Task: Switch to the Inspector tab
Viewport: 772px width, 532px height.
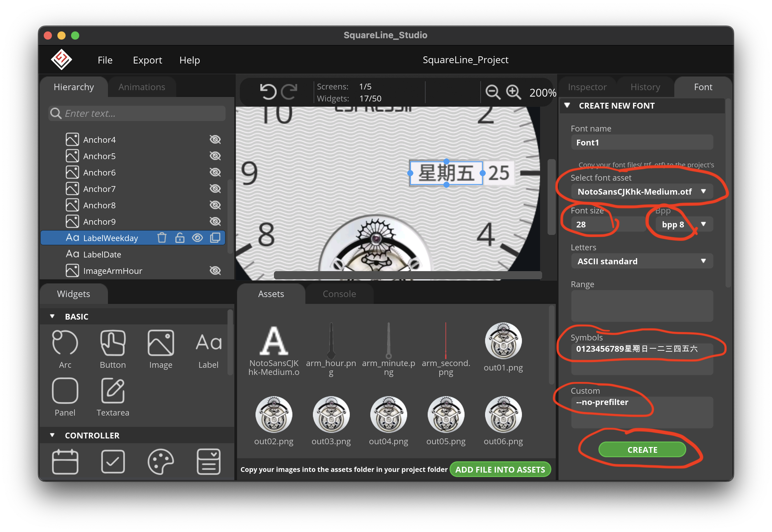Action: (x=587, y=87)
